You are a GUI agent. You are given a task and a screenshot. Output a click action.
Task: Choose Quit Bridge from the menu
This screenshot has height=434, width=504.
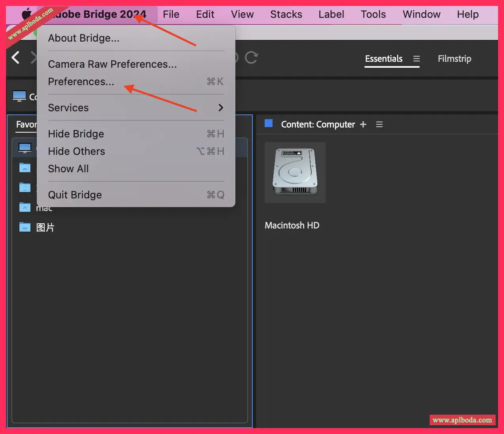(x=75, y=194)
